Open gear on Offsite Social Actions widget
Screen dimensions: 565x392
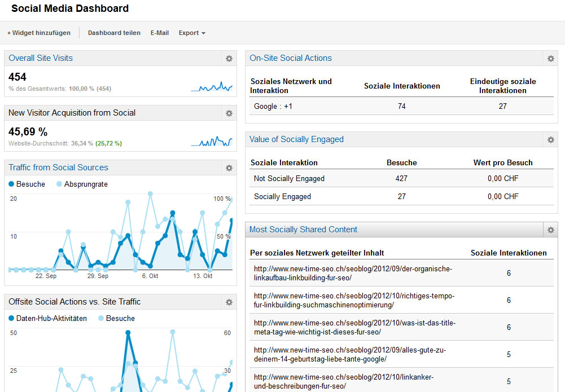point(229,302)
